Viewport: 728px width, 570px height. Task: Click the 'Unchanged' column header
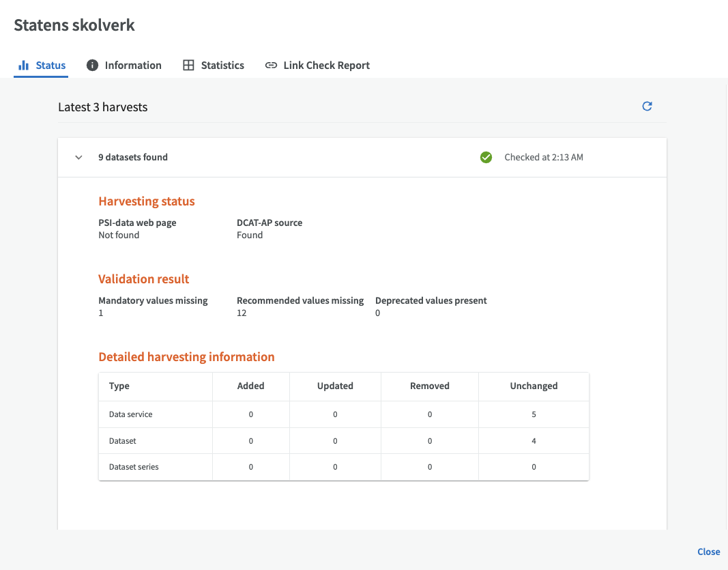tap(534, 386)
